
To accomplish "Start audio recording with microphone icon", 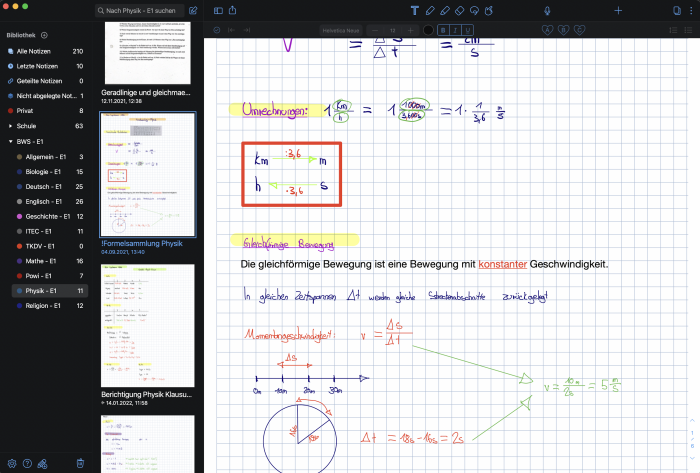I will click(x=547, y=10).
